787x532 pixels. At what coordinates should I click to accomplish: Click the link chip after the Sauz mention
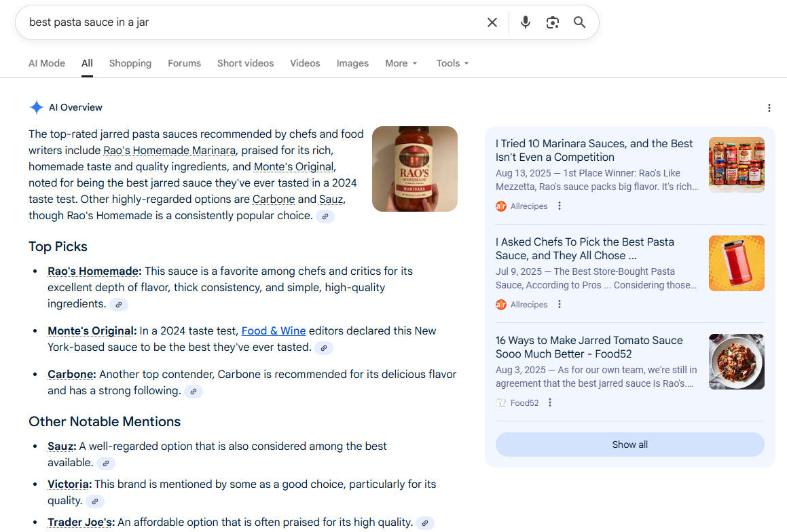point(105,463)
